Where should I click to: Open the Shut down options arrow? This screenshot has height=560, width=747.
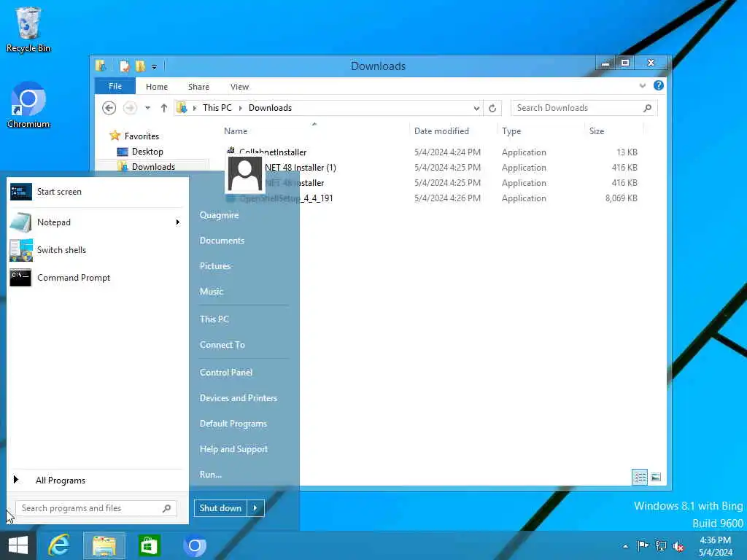coord(255,508)
